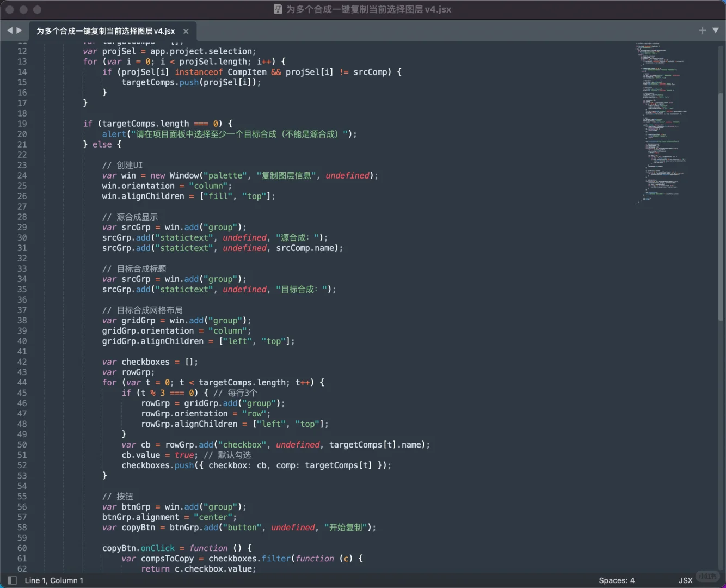Click "win.alignChildren"
Viewport: 726px width, 588px height.
coord(143,196)
